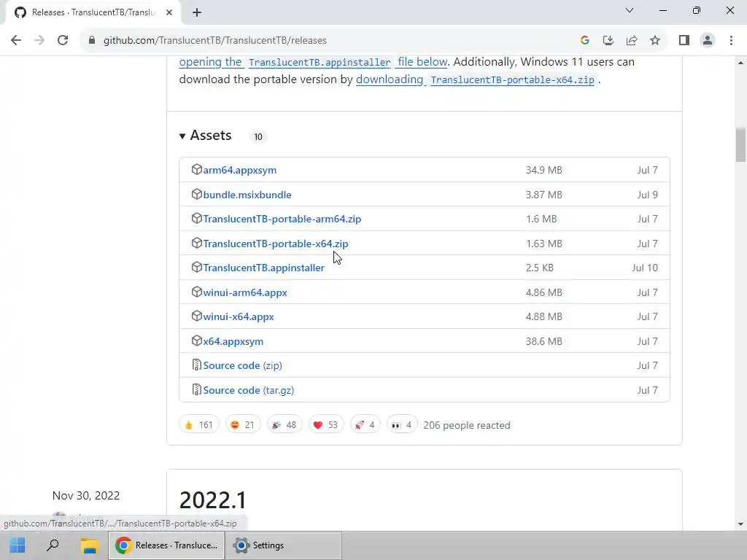Click package icon beside bundle.msixbundle
This screenshot has width=747, height=560.
(196, 194)
